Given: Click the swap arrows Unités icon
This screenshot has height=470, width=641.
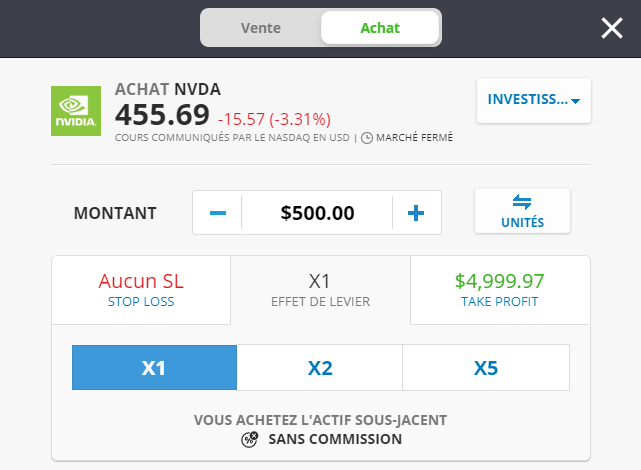Looking at the screenshot, I should [522, 202].
